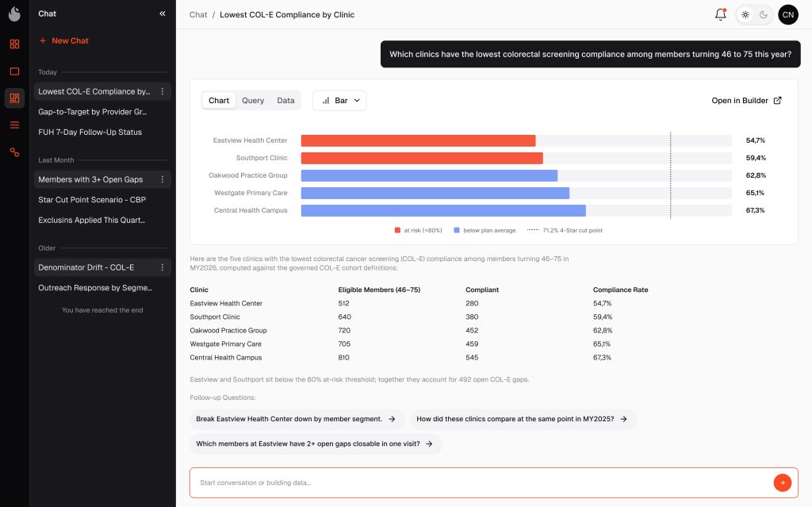Open the CN user avatar menu
Viewport: 812px width, 507px height.
tap(788, 14)
